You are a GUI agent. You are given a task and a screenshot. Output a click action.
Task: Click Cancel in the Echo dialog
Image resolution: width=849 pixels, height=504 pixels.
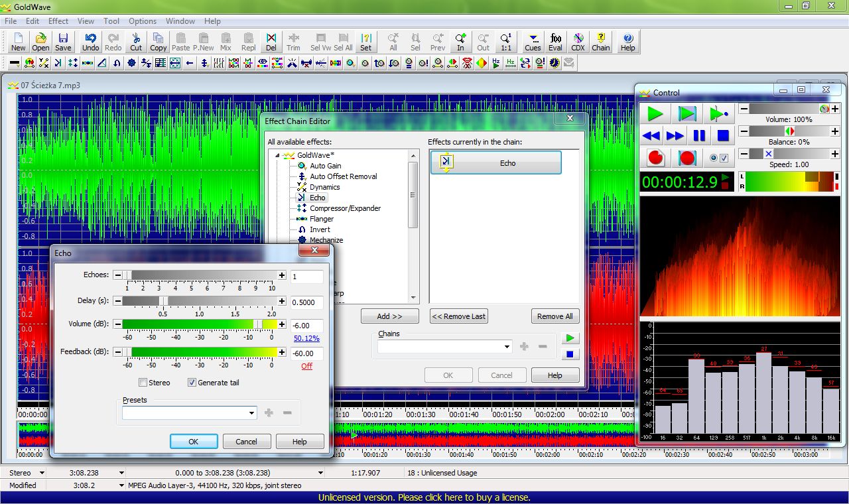coord(246,442)
